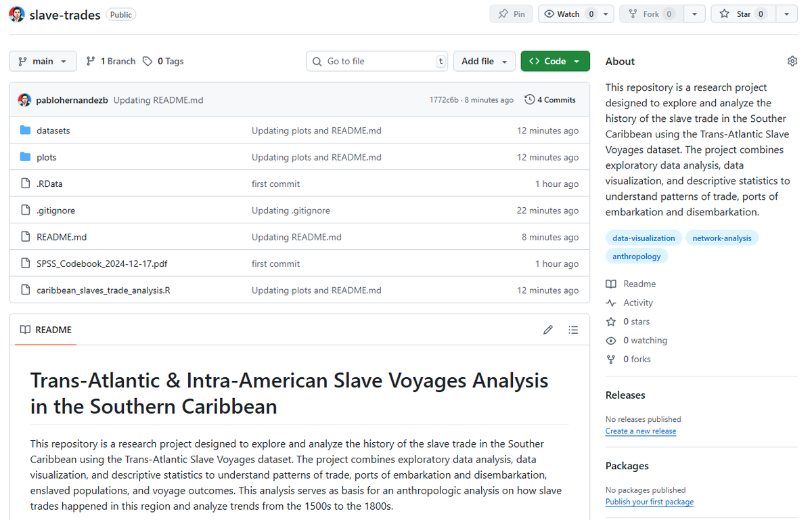Viewport: 812px width, 520px height.
Task: Open the 0 forks link
Action: pos(637,360)
